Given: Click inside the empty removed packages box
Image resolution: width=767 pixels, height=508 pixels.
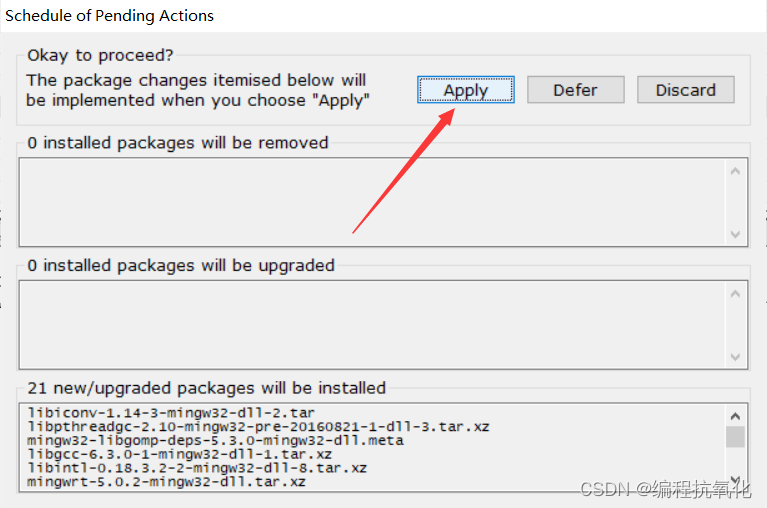Looking at the screenshot, I should pos(373,202).
